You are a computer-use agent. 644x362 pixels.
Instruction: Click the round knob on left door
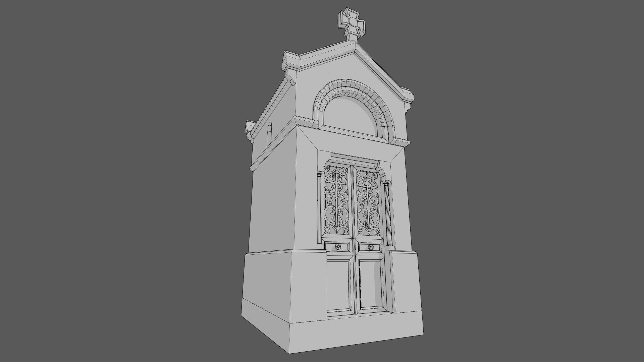(x=338, y=247)
